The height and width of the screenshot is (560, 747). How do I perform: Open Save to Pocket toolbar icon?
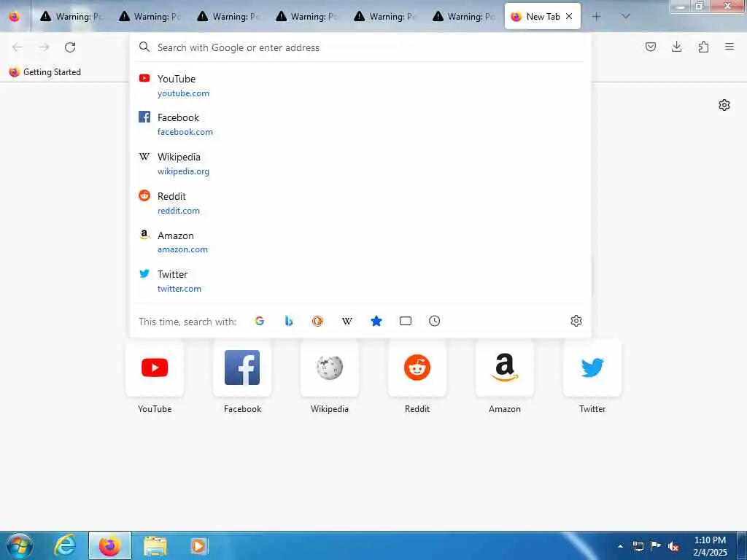[651, 47]
